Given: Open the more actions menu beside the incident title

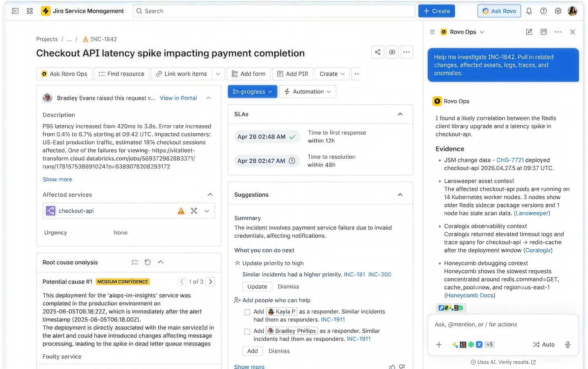Looking at the screenshot, I should point(407,52).
